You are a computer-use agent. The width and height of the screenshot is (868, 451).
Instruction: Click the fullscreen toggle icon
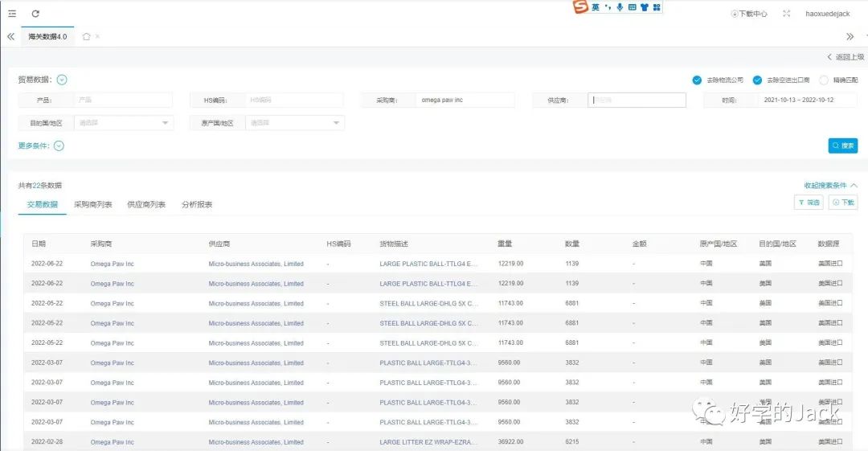(786, 14)
